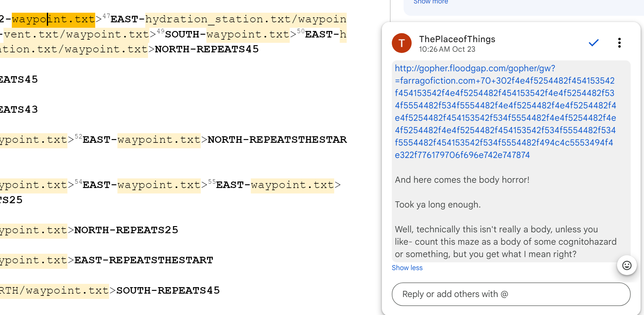
Task: Click footnote marker 47 before EAST-hydration_station
Action: point(106,16)
